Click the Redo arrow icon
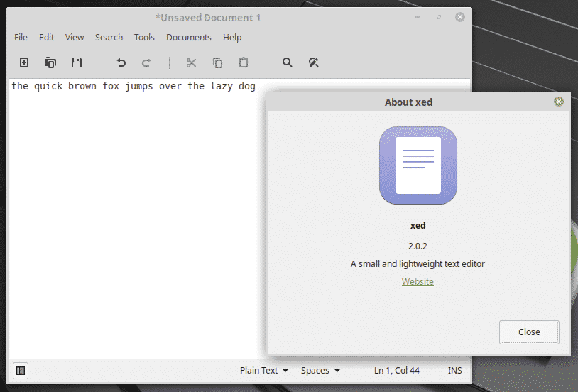 pyautogui.click(x=147, y=62)
